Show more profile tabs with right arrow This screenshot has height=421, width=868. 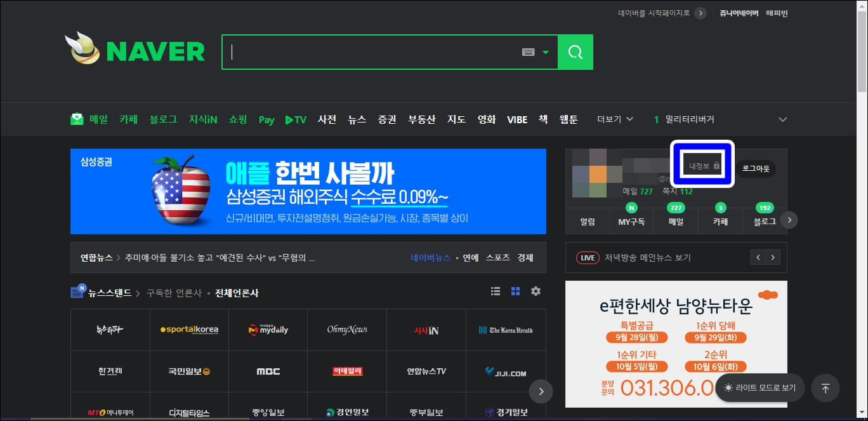coord(789,220)
